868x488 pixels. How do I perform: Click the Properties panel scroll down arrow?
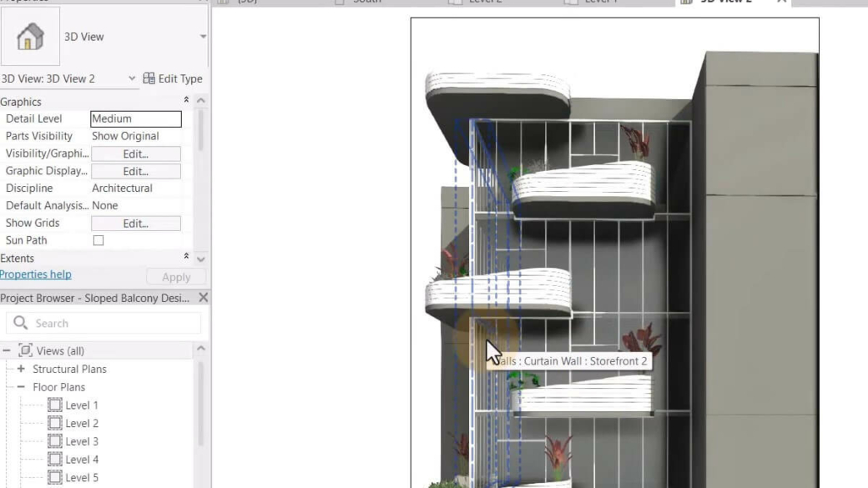pos(201,259)
